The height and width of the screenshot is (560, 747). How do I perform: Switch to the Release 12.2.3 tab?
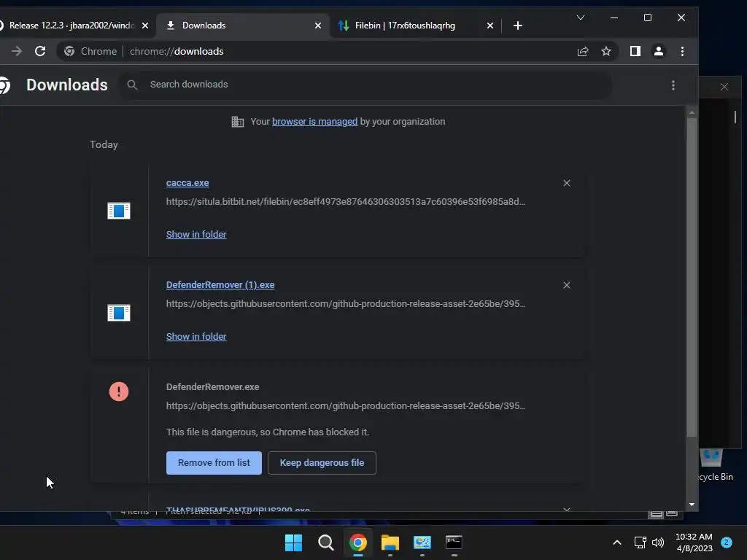coord(71,26)
